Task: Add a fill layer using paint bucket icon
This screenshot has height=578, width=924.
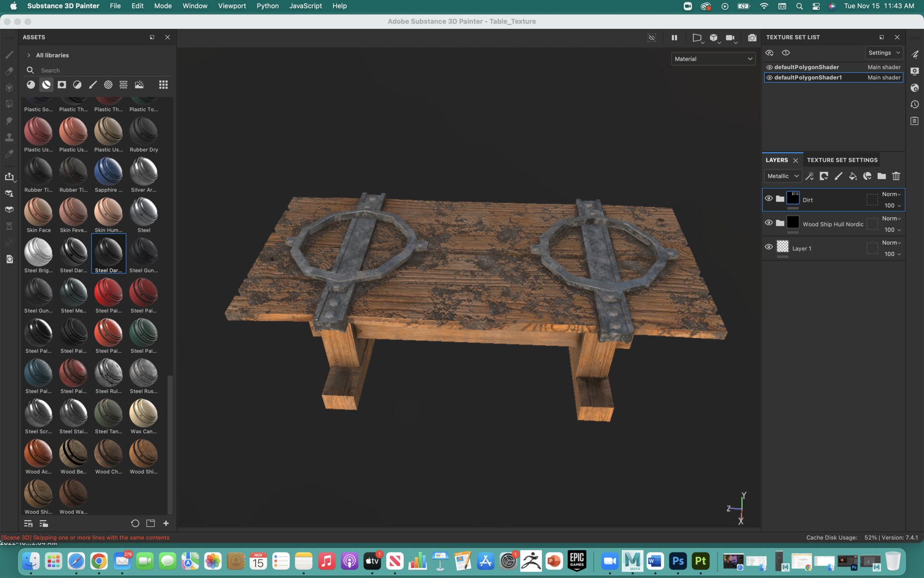Action: [x=852, y=176]
